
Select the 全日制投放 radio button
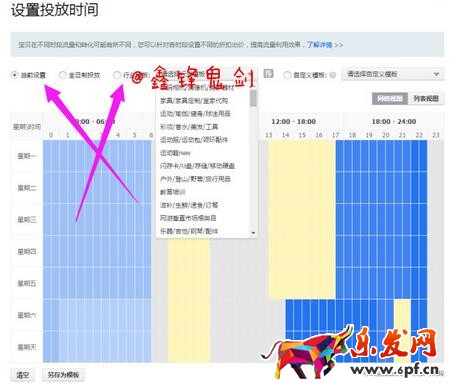62,75
